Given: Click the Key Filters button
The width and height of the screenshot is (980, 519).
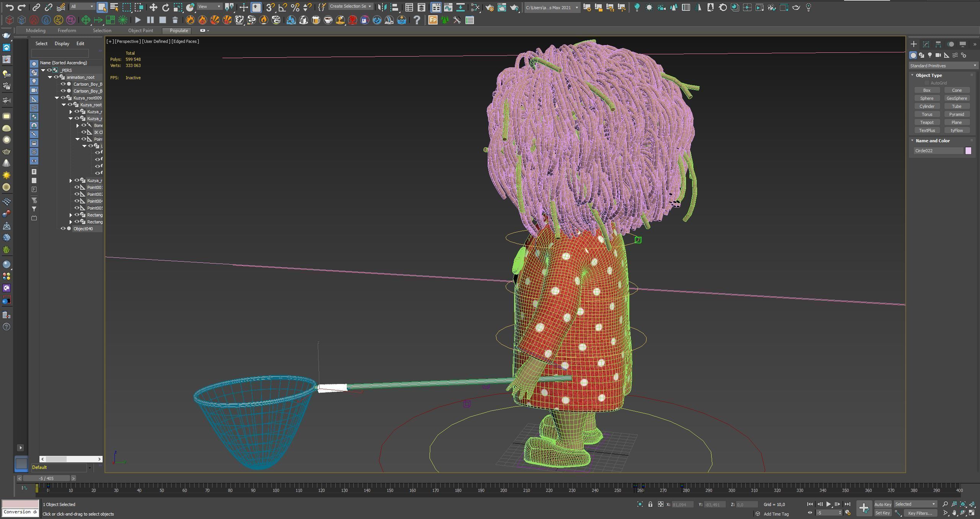Looking at the screenshot, I should pyautogui.click(x=920, y=513).
